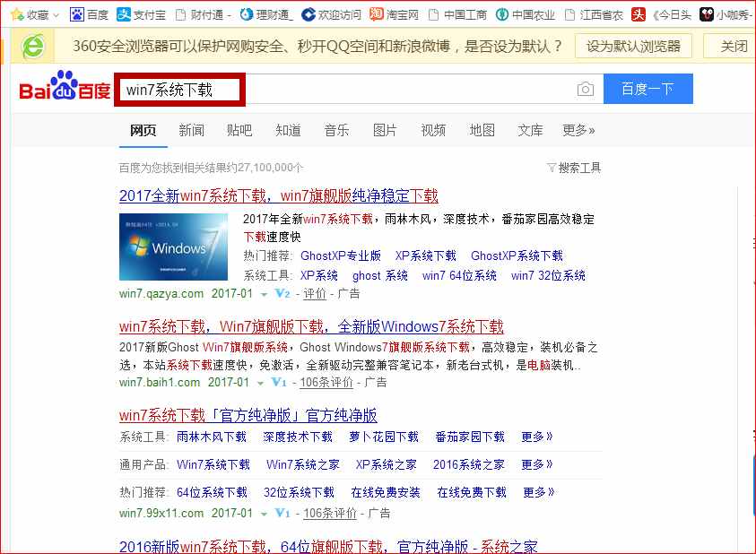The width and height of the screenshot is (756, 554).
Task: Switch to the 贴吧 tab
Action: [239, 130]
